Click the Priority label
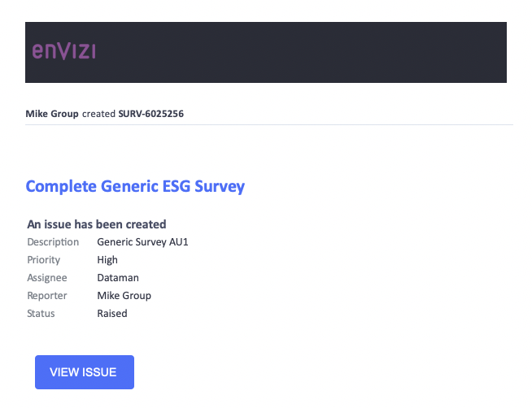This screenshot has width=532, height=408. tap(44, 260)
